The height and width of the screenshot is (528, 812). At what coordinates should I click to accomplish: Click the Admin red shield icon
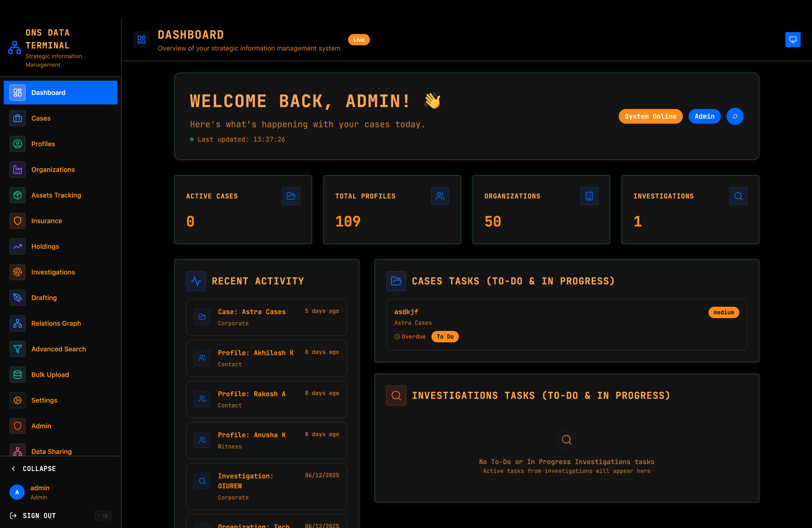coord(17,426)
